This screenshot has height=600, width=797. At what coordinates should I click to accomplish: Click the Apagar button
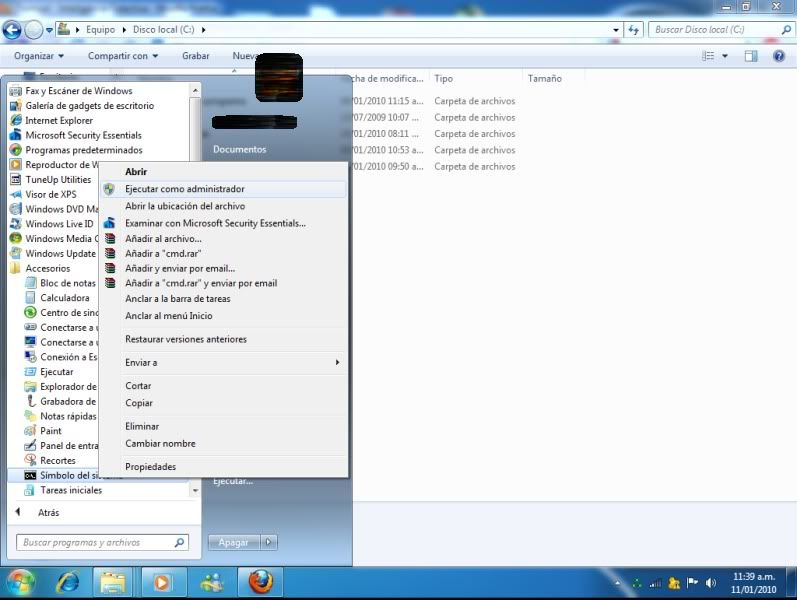click(234, 543)
